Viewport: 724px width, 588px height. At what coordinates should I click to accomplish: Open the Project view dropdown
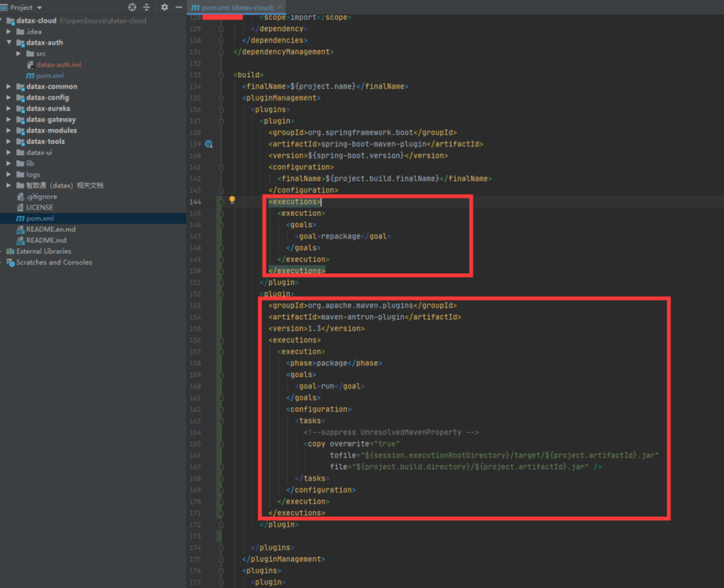pyautogui.click(x=39, y=8)
